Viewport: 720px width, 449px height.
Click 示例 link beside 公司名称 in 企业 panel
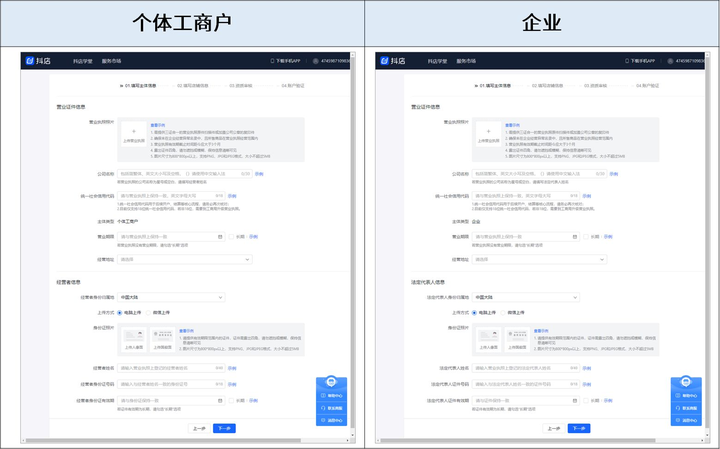[x=614, y=174]
